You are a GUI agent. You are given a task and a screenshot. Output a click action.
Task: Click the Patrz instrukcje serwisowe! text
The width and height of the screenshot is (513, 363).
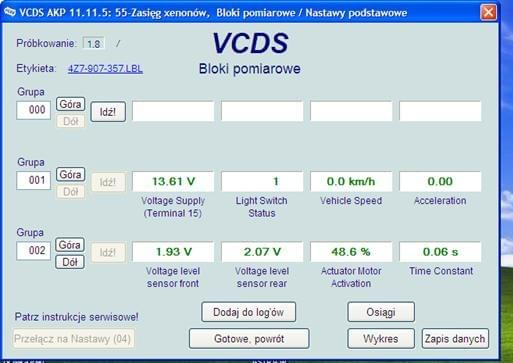click(x=77, y=317)
